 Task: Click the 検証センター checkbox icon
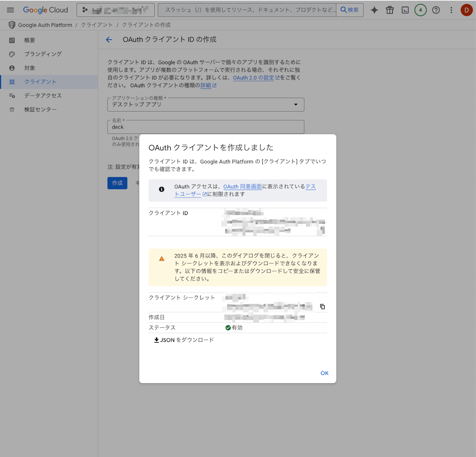pos(12,109)
